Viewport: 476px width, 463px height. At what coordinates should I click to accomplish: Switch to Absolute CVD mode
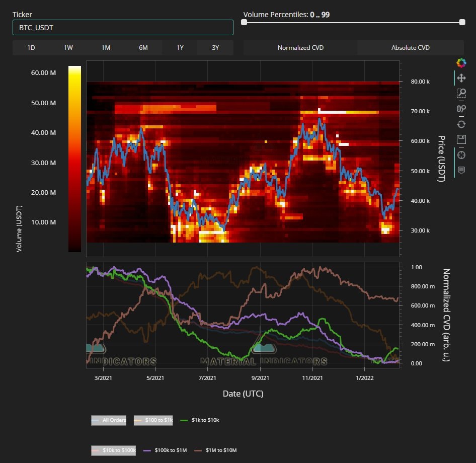coord(411,48)
